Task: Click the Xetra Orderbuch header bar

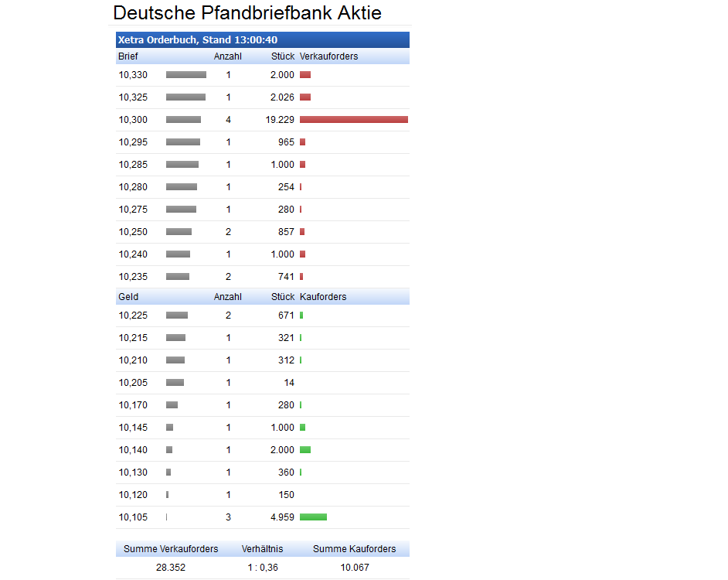Action: 262,40
